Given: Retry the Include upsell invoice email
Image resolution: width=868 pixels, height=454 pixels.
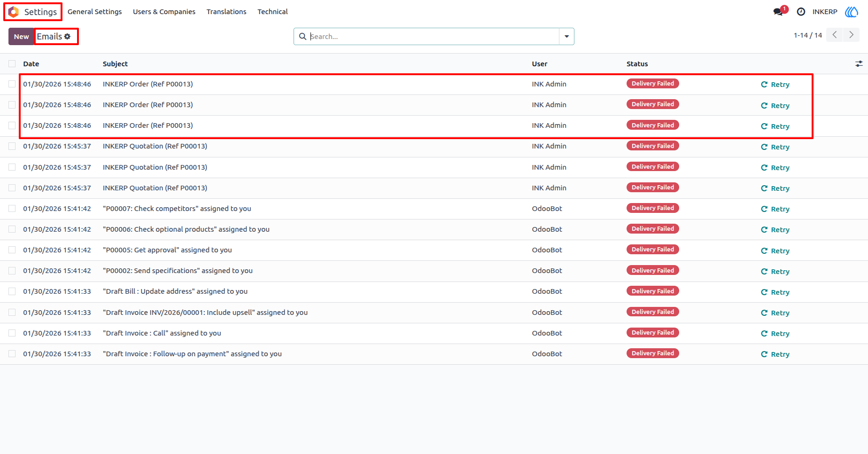Looking at the screenshot, I should [x=775, y=313].
